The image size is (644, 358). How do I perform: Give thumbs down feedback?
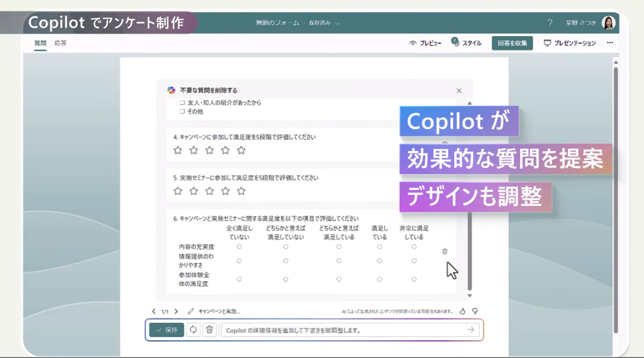click(474, 311)
